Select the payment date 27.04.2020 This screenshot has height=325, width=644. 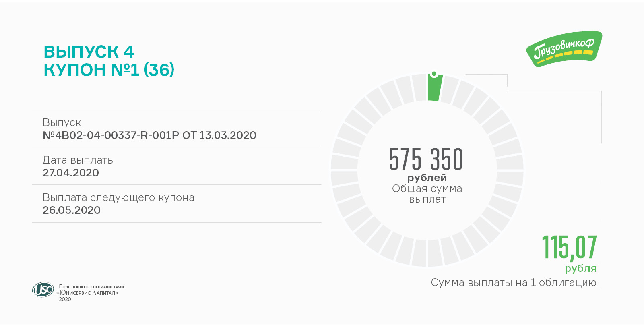pyautogui.click(x=71, y=173)
